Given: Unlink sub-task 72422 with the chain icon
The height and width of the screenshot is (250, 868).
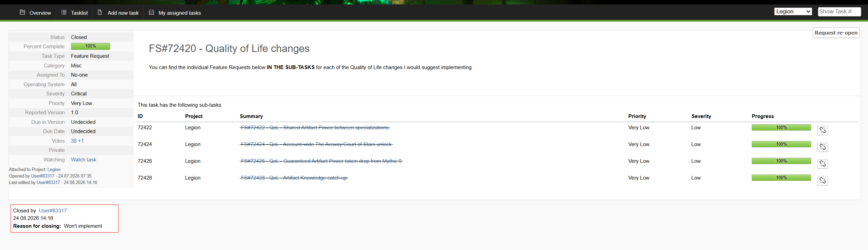Looking at the screenshot, I should 822,130.
